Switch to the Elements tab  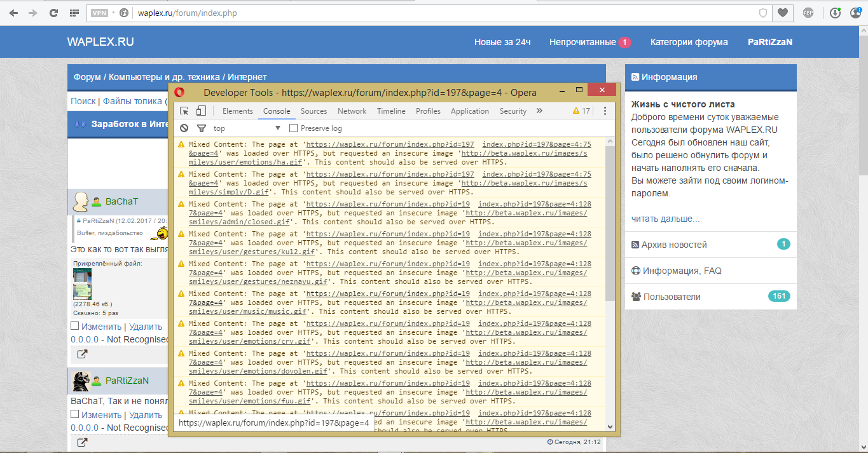pyautogui.click(x=238, y=111)
